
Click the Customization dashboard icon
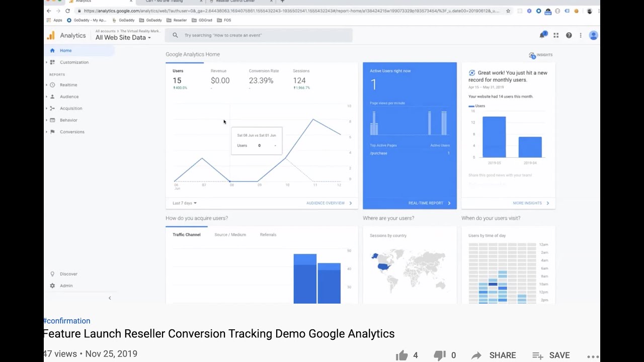tap(52, 62)
